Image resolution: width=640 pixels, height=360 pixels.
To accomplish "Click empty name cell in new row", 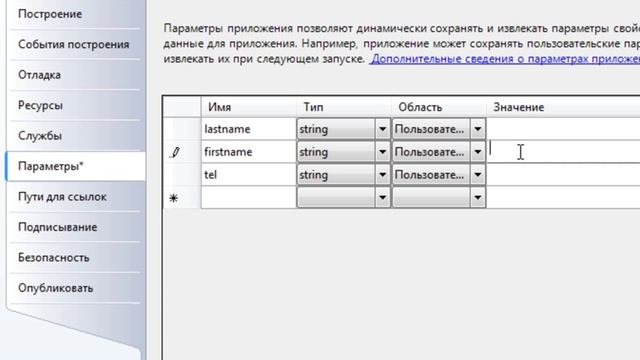I will coord(249,198).
